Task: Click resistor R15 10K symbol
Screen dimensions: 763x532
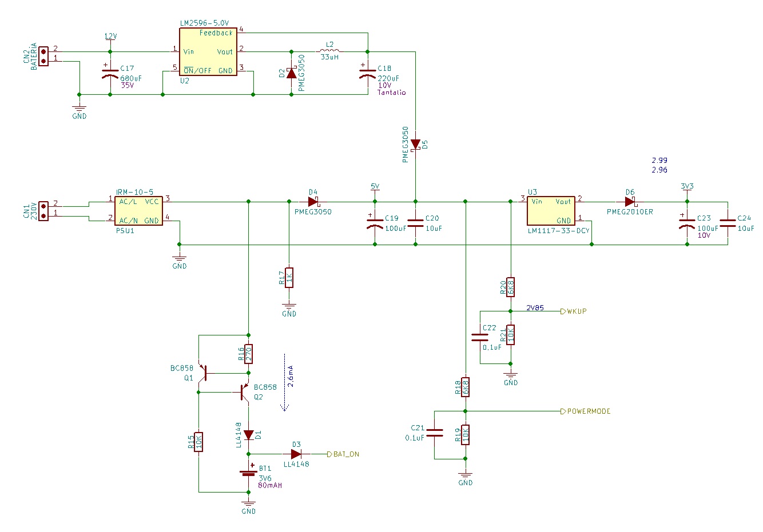Action: [198, 442]
